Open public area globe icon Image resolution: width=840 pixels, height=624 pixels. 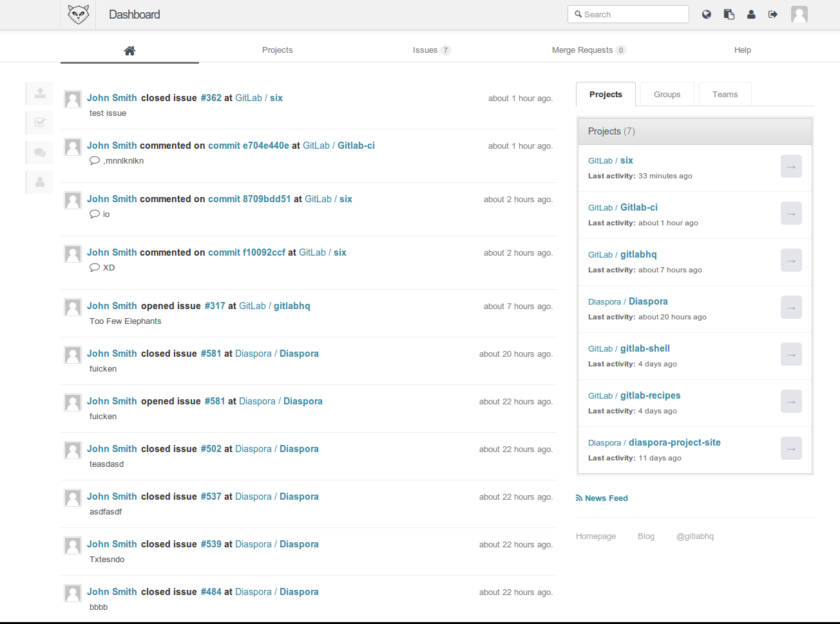707,14
